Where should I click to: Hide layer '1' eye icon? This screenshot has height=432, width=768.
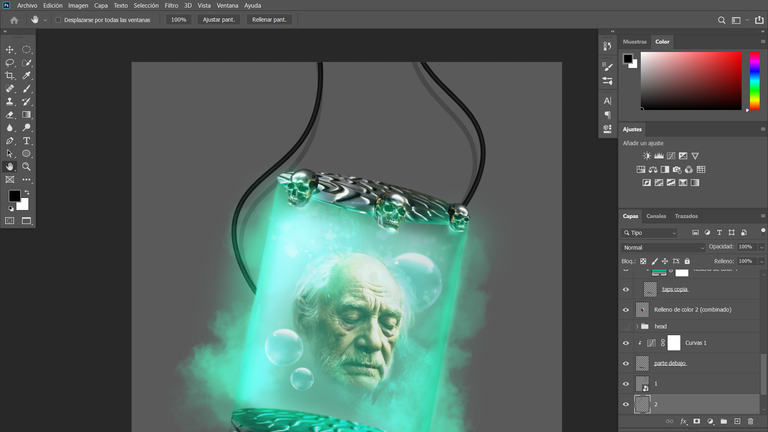pos(625,384)
